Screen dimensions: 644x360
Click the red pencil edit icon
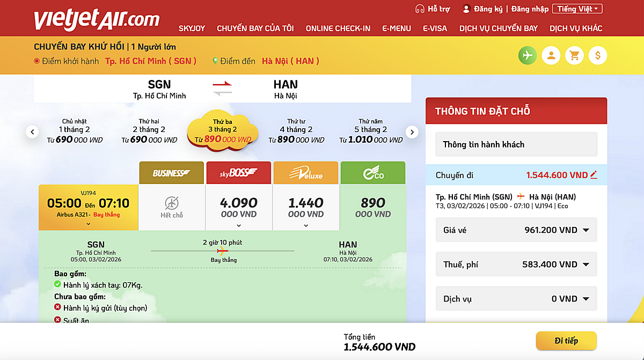tap(594, 175)
